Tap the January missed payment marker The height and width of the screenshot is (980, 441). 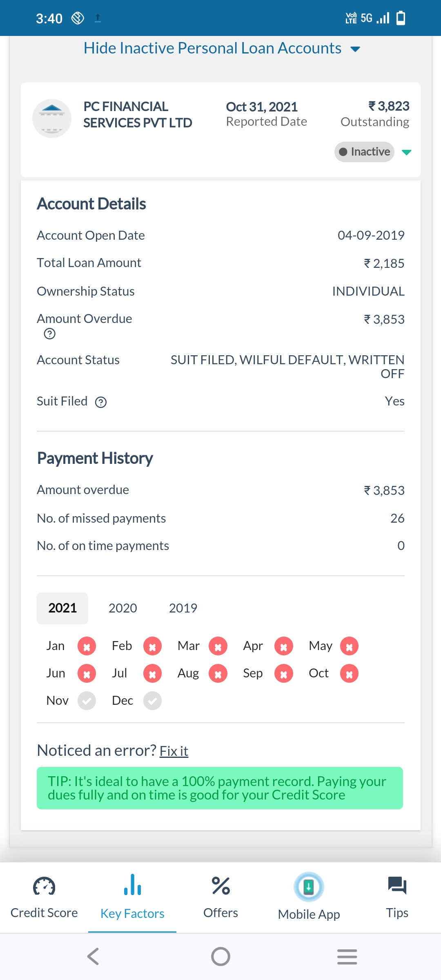click(87, 646)
